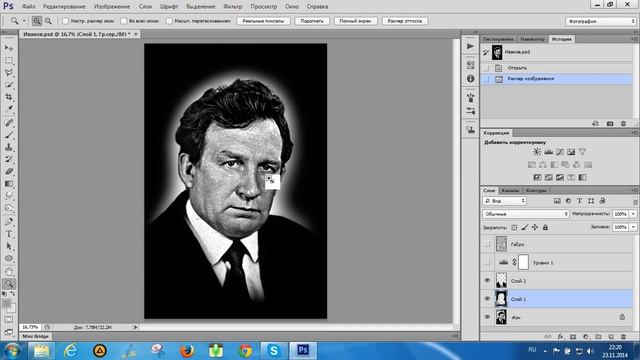Hide the Слой 2 layer
This screenshot has height=360, width=640.
[x=487, y=280]
